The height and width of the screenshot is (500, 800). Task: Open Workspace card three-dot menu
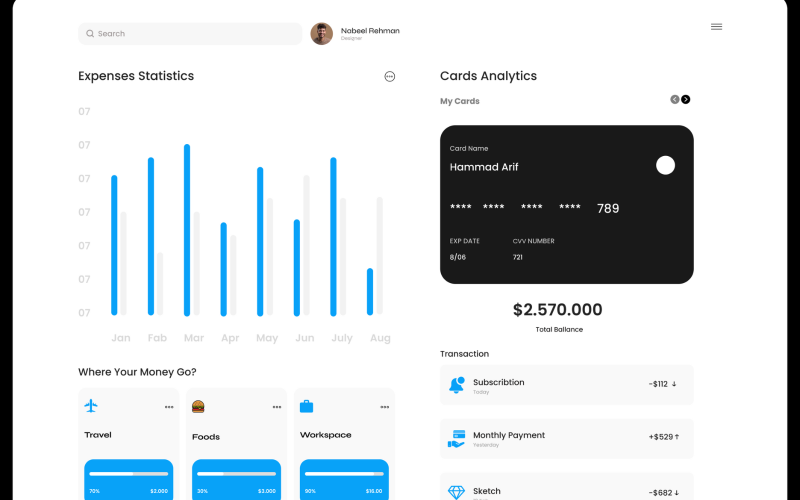384,407
